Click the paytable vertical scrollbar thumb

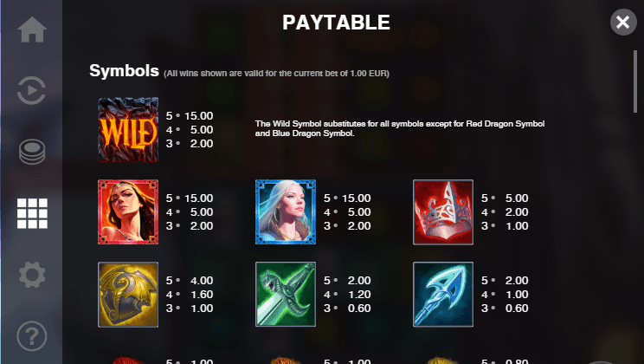click(x=635, y=81)
